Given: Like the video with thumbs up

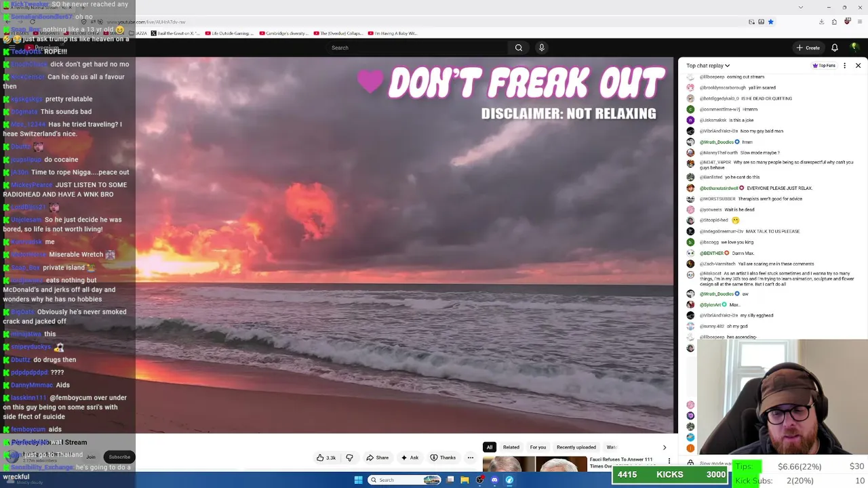Looking at the screenshot, I should pos(326,457).
